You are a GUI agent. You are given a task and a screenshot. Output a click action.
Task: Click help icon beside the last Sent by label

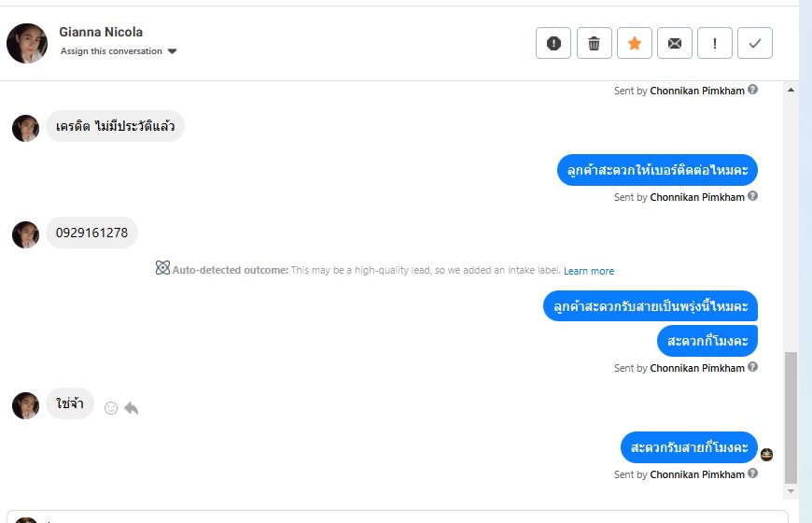click(753, 474)
